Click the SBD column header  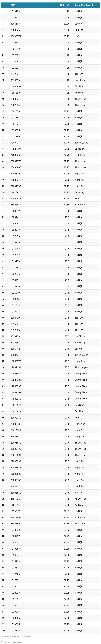point(13,5)
